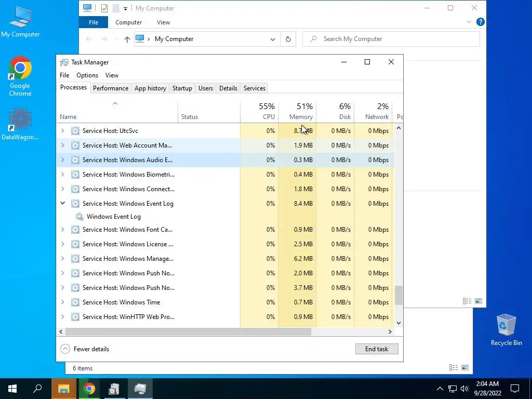
Task: Click the horizontal scrollbar thumb in Task Manager
Action: (x=188, y=331)
